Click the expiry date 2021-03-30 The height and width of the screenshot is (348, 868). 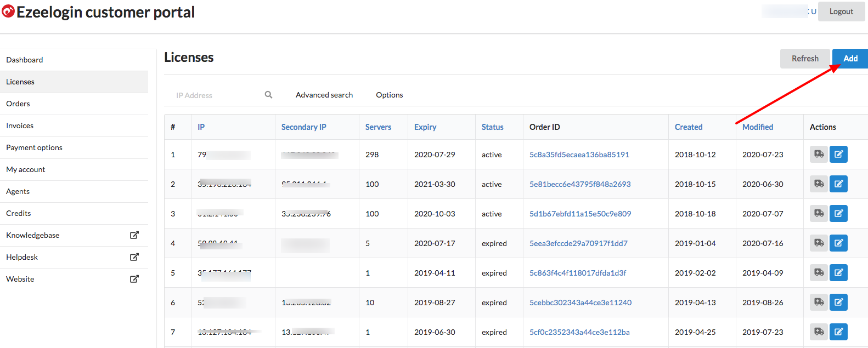[x=435, y=184]
